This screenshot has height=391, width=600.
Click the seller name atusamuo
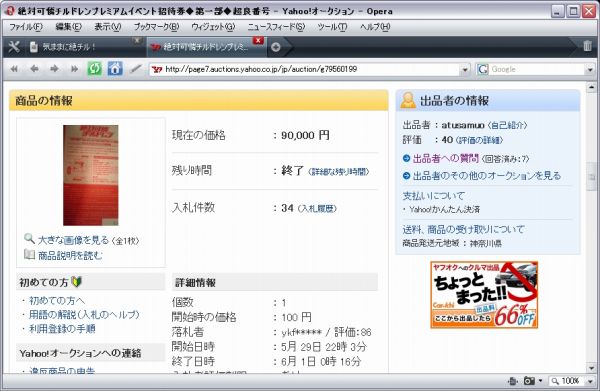click(x=463, y=125)
